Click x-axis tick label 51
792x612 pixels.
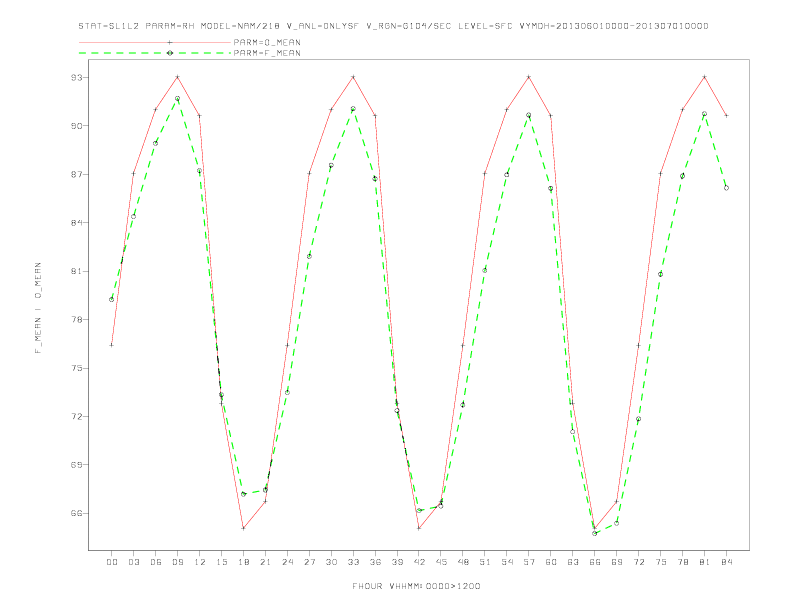point(485,562)
